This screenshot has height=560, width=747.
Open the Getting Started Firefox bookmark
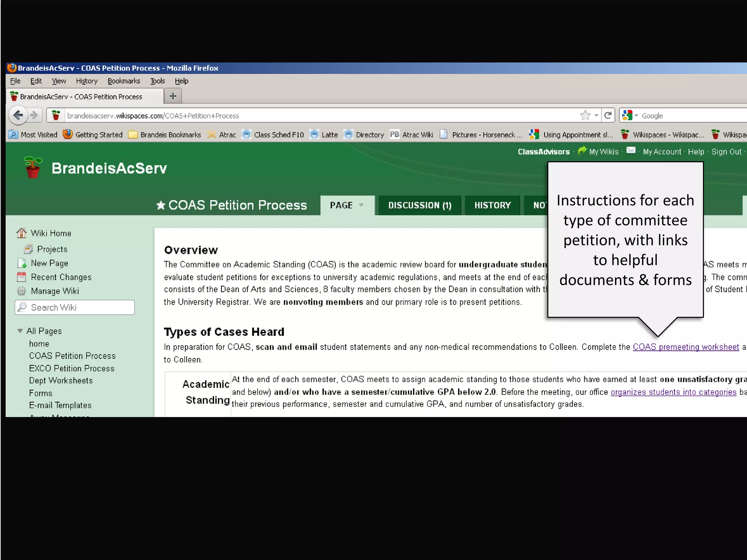93,135
